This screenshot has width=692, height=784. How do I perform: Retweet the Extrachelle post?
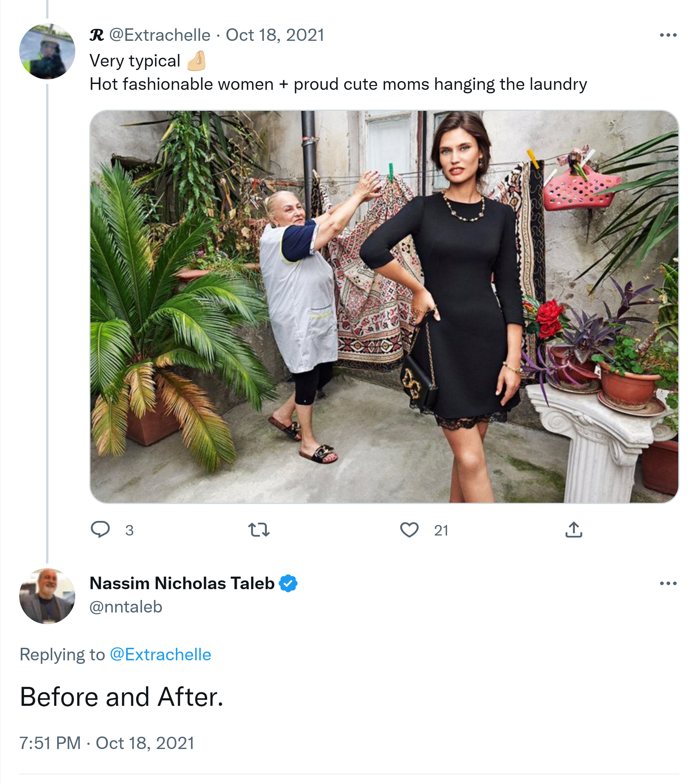pyautogui.click(x=259, y=530)
